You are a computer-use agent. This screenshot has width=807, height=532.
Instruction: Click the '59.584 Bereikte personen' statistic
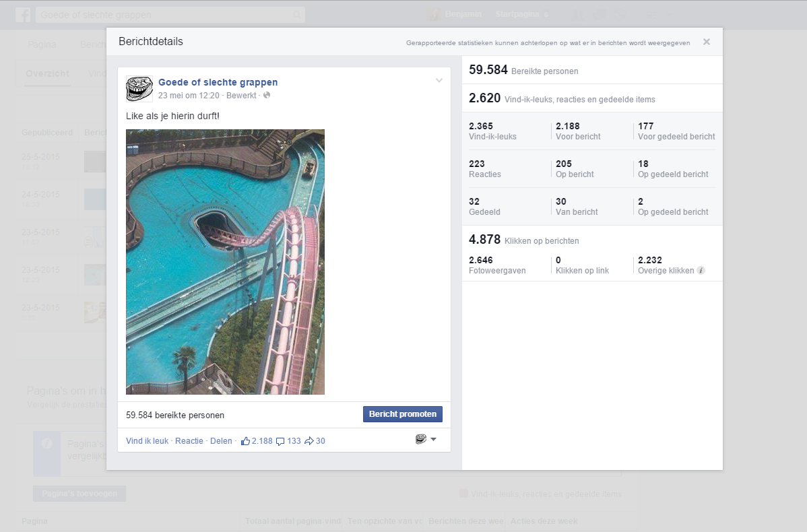coord(523,70)
